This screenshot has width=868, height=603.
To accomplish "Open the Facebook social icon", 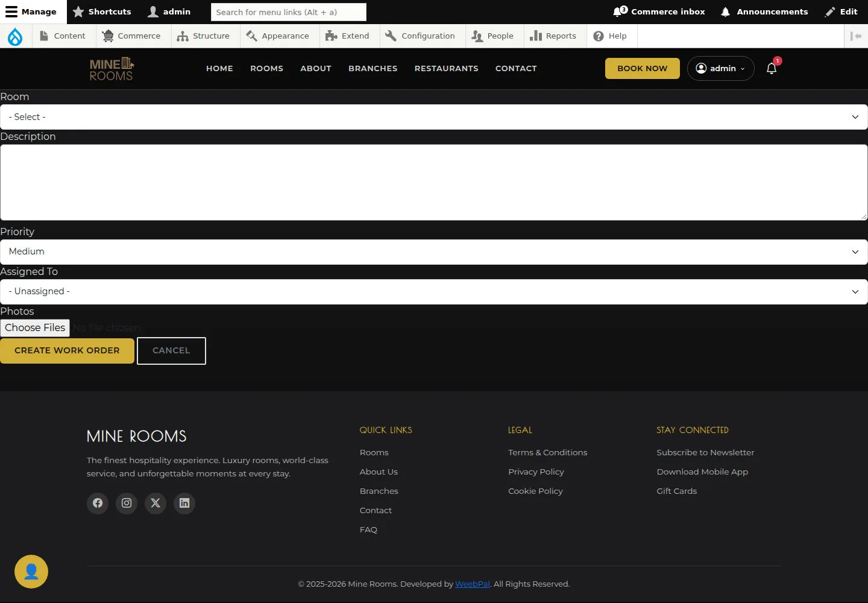I will (98, 503).
